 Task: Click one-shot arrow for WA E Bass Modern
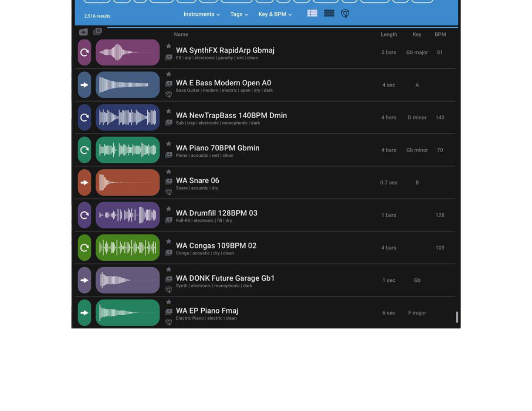[x=84, y=85]
